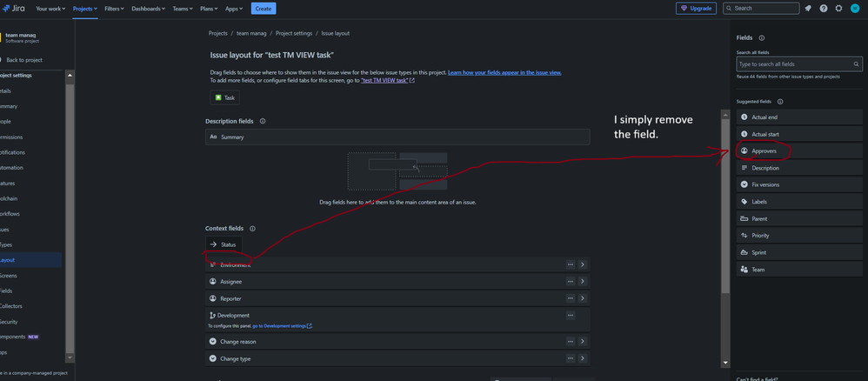
Task: Open Security in project settings sidebar
Action: [x=9, y=321]
